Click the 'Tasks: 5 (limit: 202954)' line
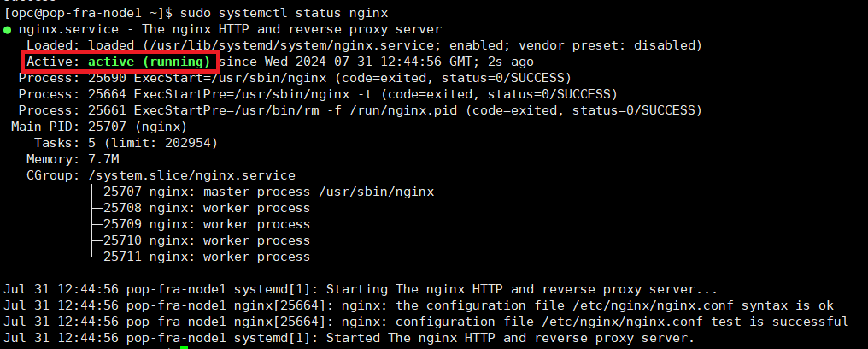This screenshot has height=349, width=868. point(126,143)
